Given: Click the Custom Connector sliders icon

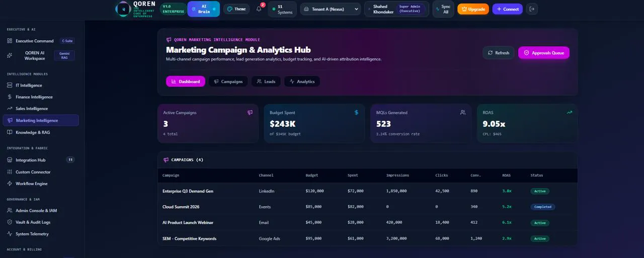Looking at the screenshot, I should click(10, 172).
